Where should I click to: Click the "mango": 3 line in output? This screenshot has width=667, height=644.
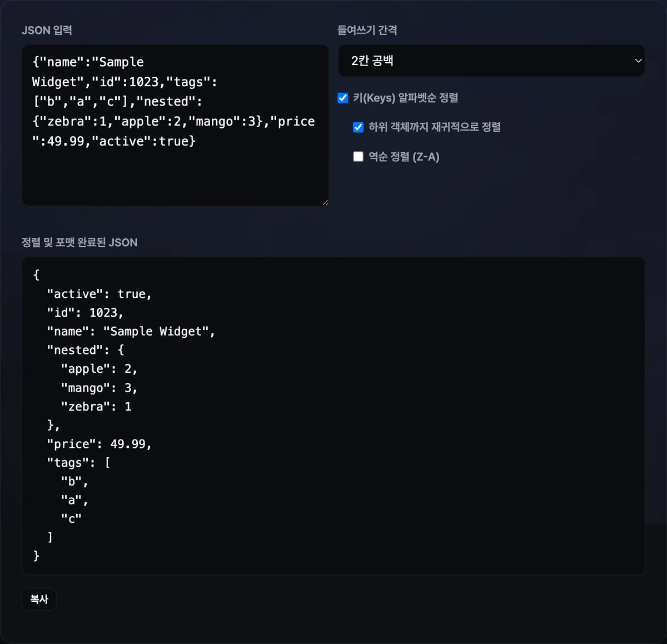click(x=99, y=388)
